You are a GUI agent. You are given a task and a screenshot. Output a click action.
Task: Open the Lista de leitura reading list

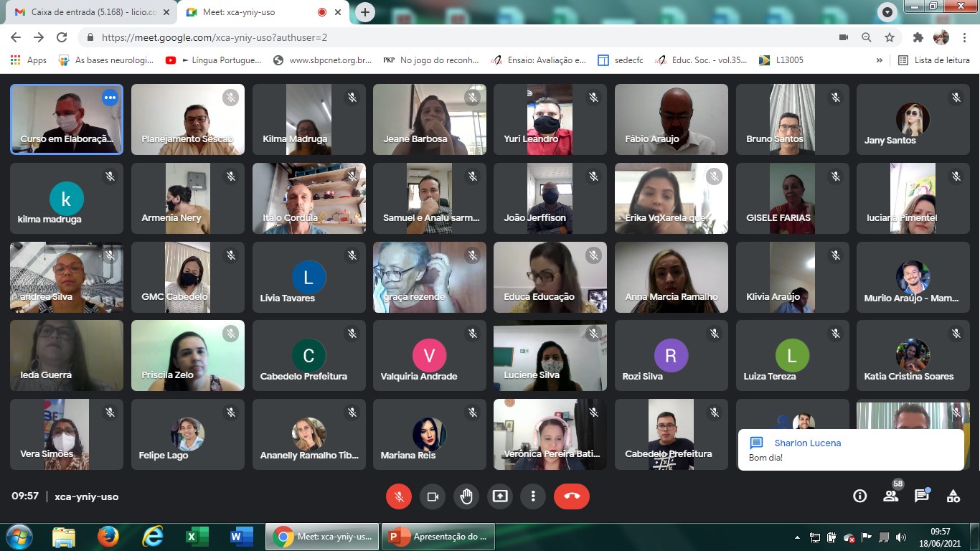[934, 60]
